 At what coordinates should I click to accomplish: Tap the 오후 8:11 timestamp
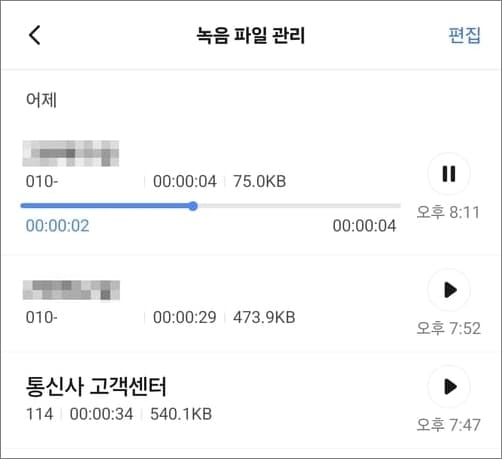pyautogui.click(x=448, y=212)
